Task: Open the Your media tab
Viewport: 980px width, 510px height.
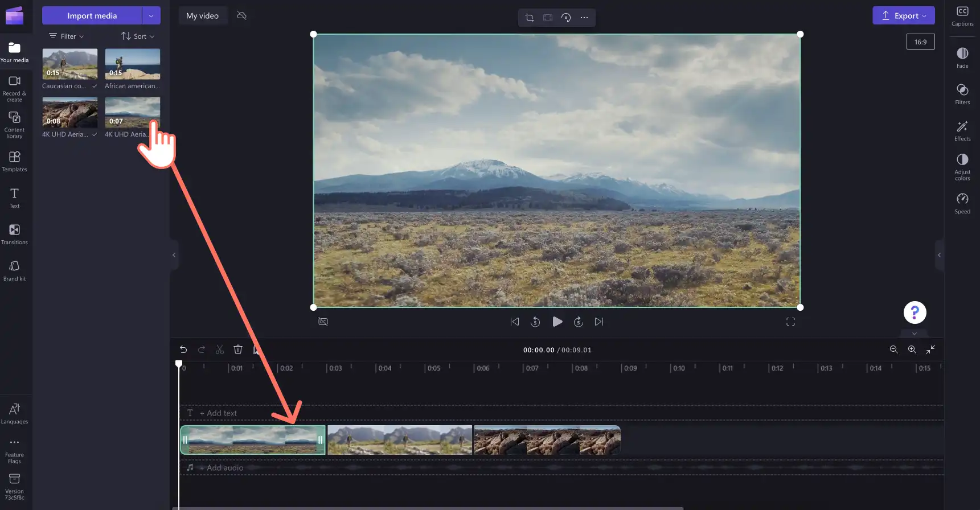Action: (14, 52)
